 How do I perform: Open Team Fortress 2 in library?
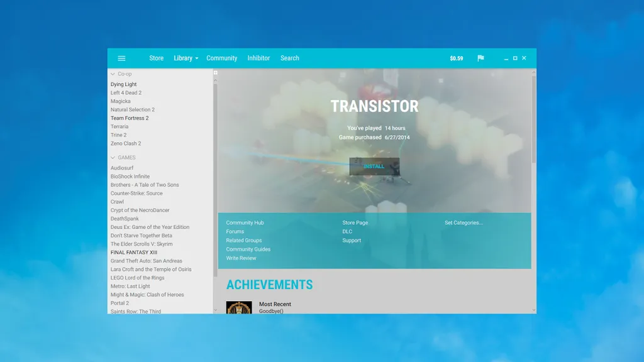[130, 118]
